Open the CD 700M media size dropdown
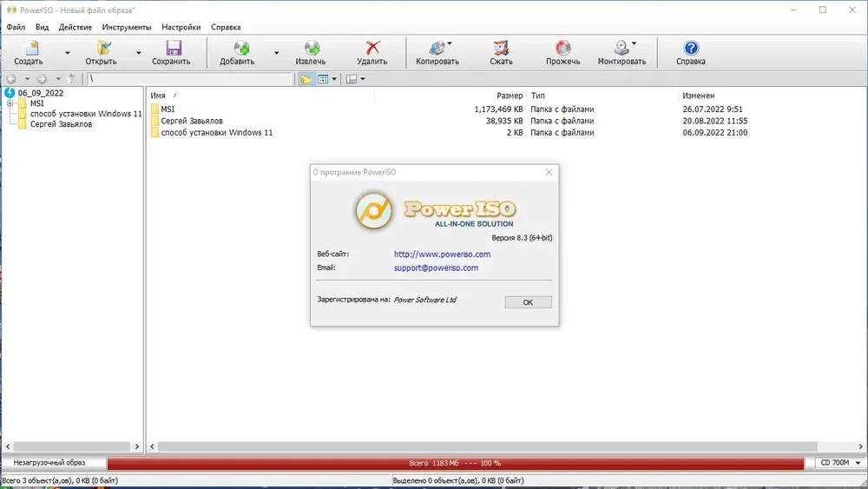Screen dimensions: 868x489 (x=838, y=463)
